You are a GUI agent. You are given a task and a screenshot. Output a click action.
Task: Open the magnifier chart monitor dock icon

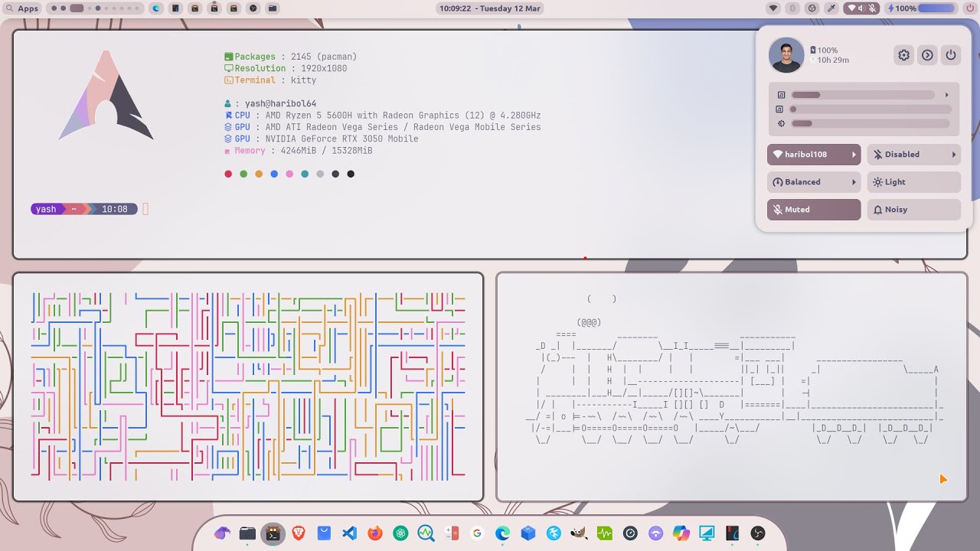click(426, 533)
